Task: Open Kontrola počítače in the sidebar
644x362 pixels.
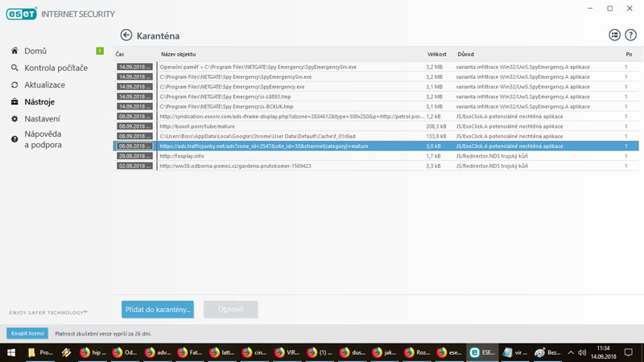Action: [x=56, y=68]
